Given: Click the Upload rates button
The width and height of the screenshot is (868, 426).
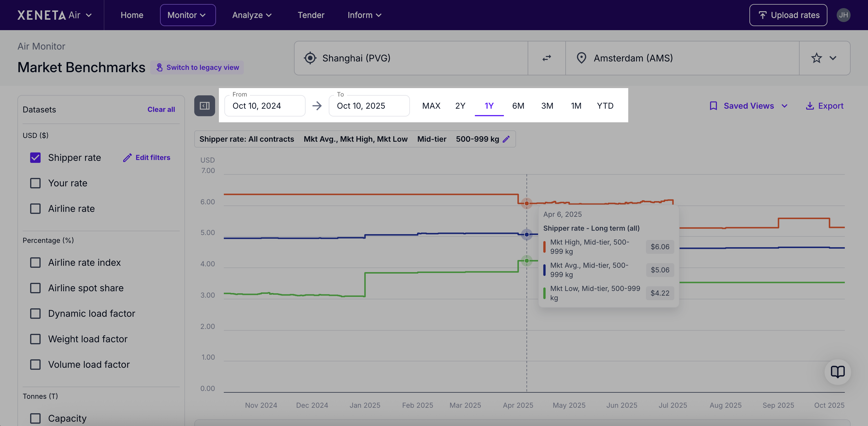Looking at the screenshot, I should [x=788, y=15].
